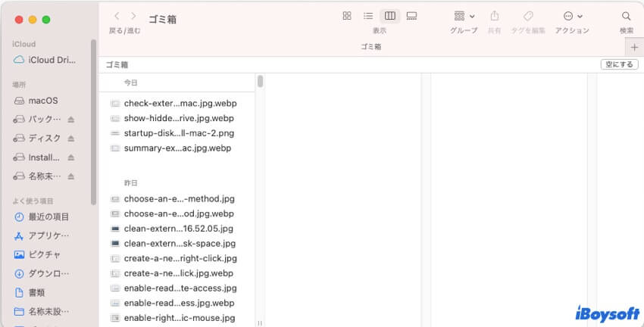Select the column view button
Screen dimensions: 644x327
coord(390,16)
